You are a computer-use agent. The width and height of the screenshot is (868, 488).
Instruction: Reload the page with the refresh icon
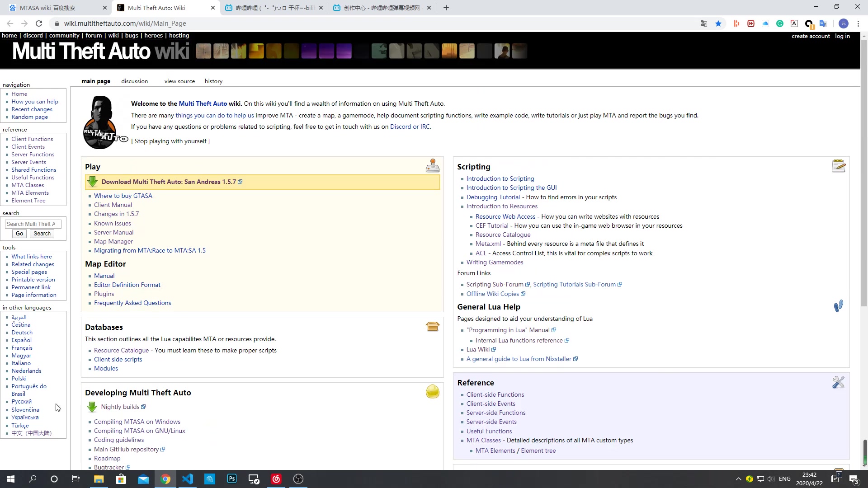pos(39,23)
